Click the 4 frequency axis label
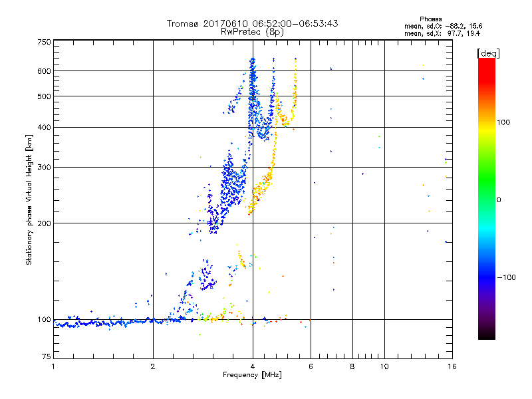The height and width of the screenshot is (399, 532). [x=253, y=366]
